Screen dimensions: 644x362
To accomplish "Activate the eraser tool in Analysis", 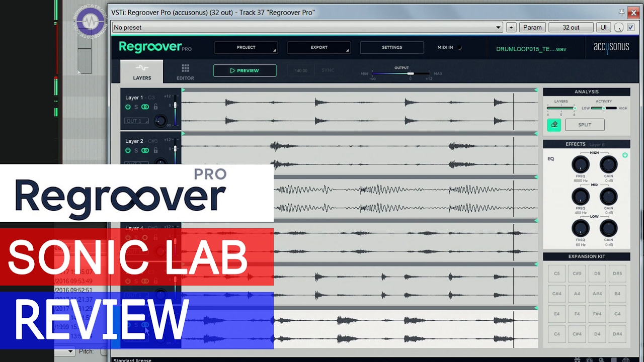I will click(554, 125).
